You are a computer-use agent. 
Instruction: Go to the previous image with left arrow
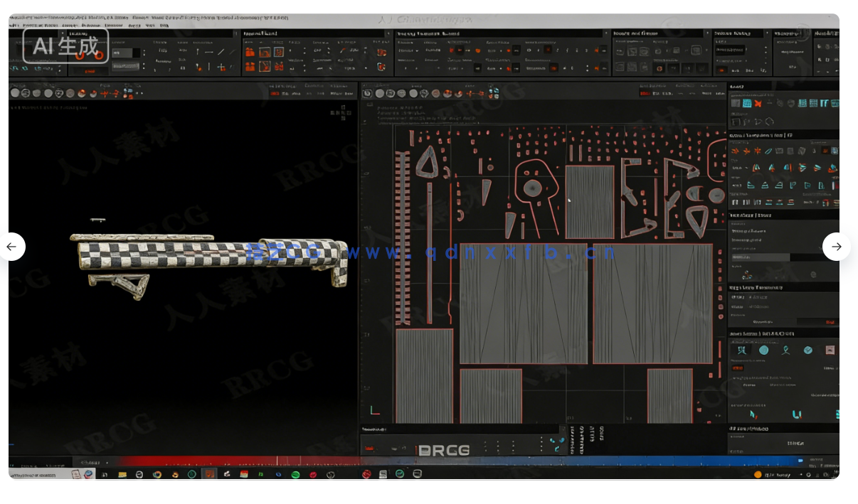coord(11,247)
